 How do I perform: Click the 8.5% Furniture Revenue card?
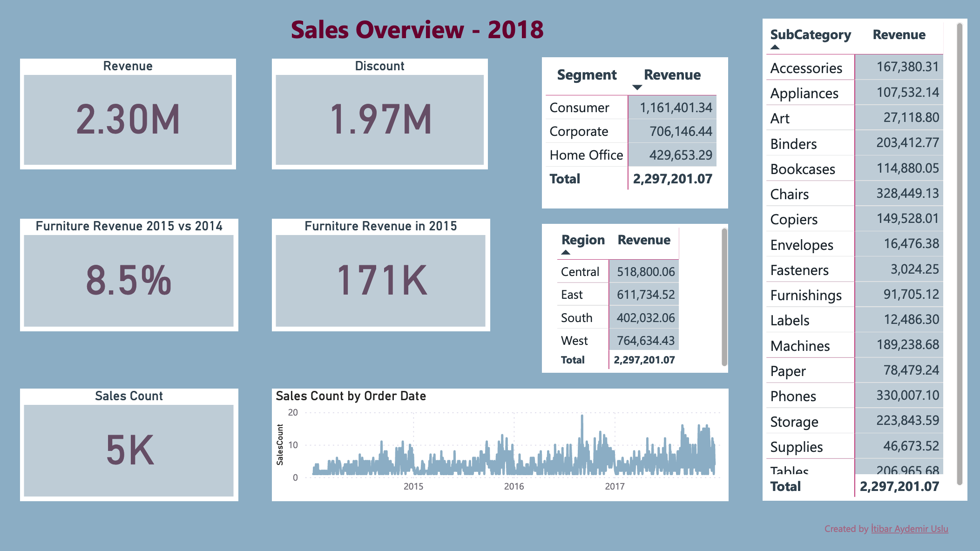[x=129, y=280]
